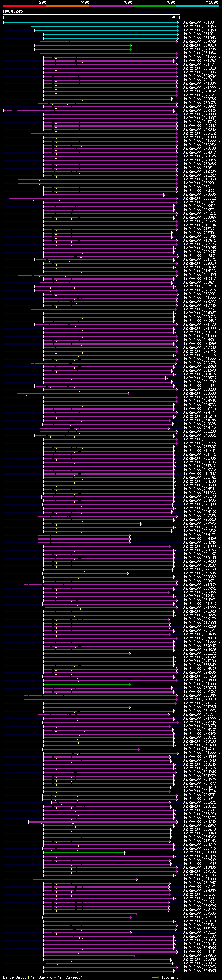The height and width of the screenshot is (980, 222).
Task: Click label UniRef100_C8WW10
Action: (x=199, y=45)
